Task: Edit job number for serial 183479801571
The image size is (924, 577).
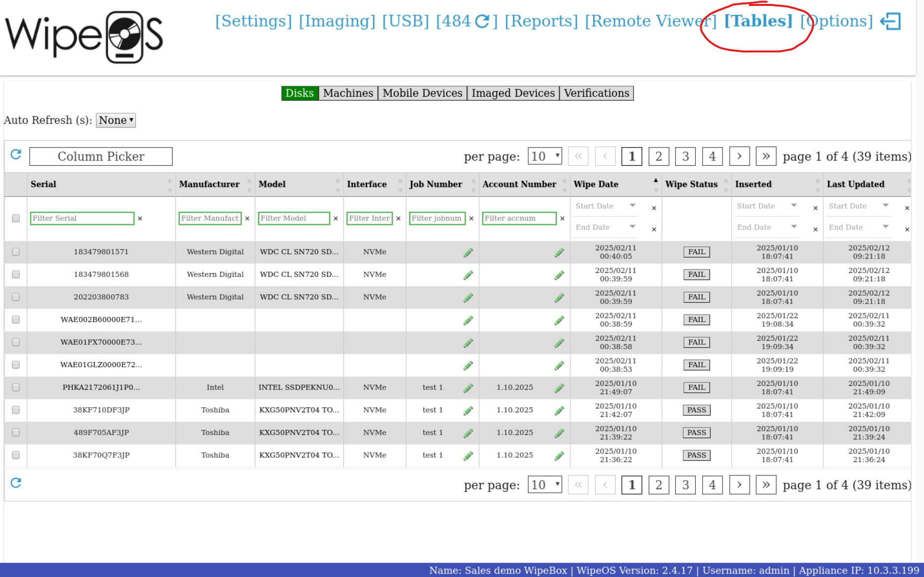Action: click(468, 252)
